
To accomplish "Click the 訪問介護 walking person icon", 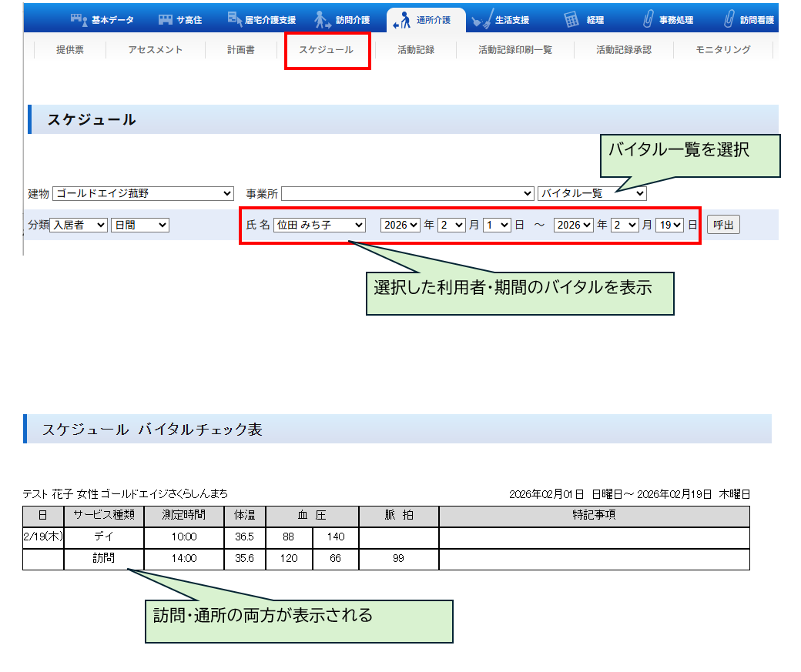I will (323, 20).
